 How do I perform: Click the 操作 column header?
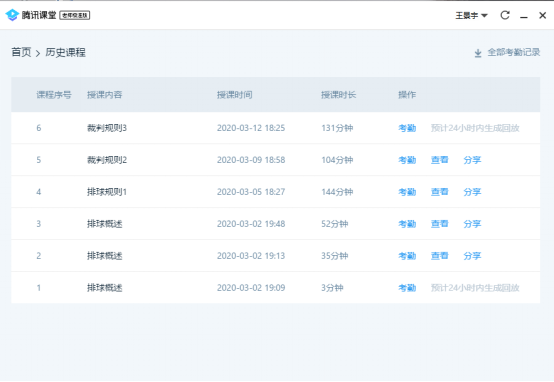(x=407, y=95)
